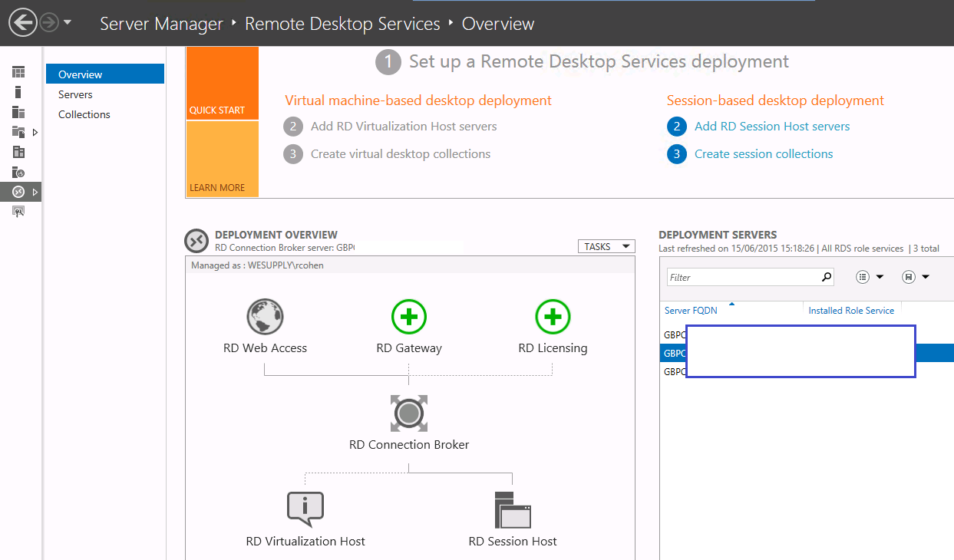954x560 pixels.
Task: Click the RD Connection Broker icon
Action: pos(409,413)
